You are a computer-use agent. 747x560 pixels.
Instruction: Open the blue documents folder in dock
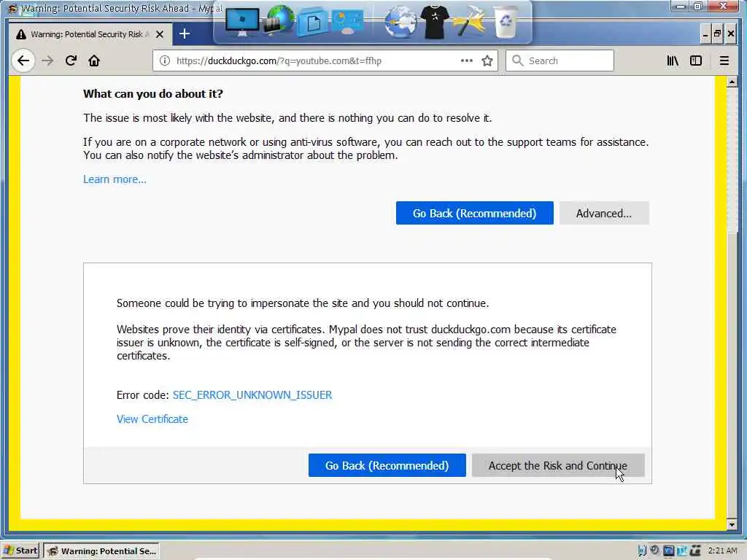pyautogui.click(x=312, y=22)
